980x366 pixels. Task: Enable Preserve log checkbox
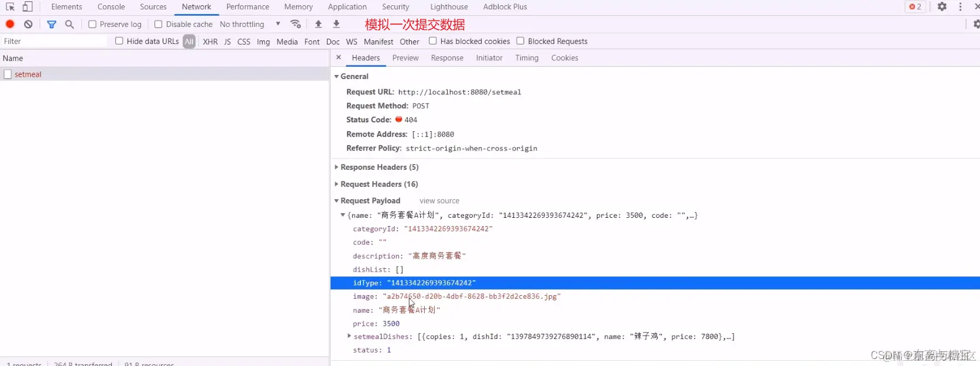(x=92, y=24)
